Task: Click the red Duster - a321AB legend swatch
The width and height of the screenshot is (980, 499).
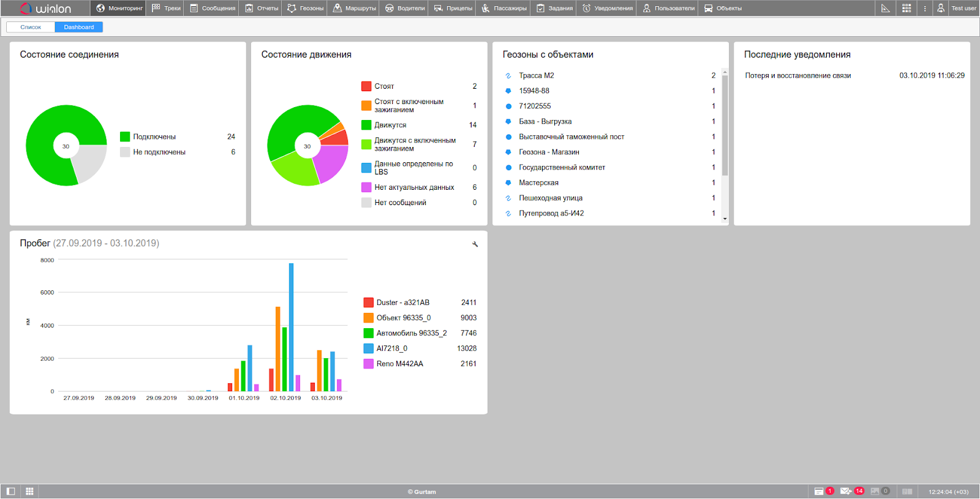Action: click(368, 302)
